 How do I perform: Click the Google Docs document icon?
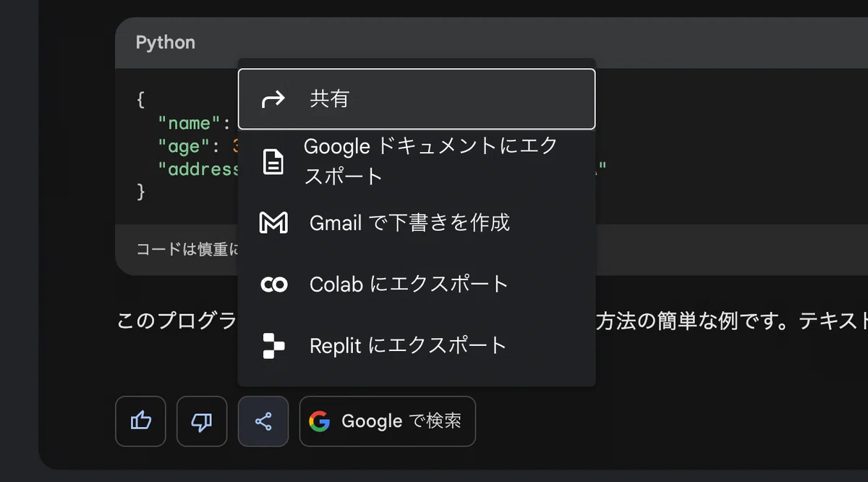273,162
